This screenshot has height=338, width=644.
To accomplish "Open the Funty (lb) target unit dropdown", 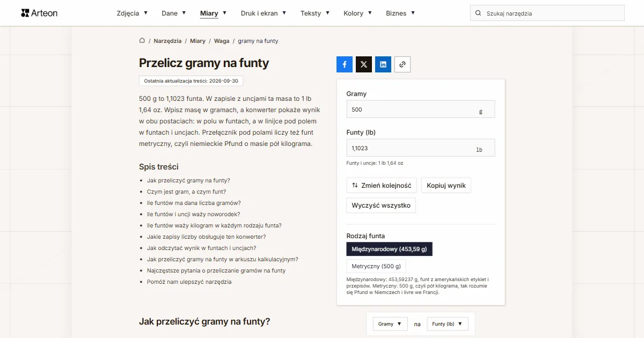I will (448, 324).
